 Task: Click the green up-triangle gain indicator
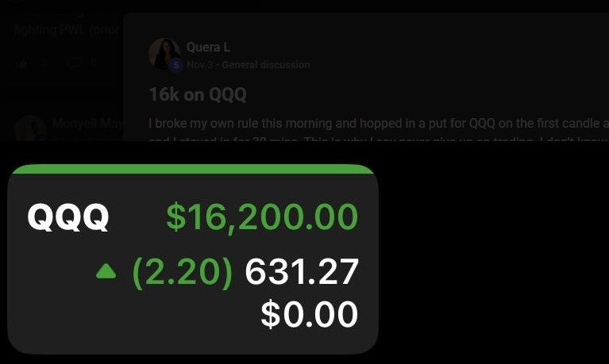pos(106,272)
